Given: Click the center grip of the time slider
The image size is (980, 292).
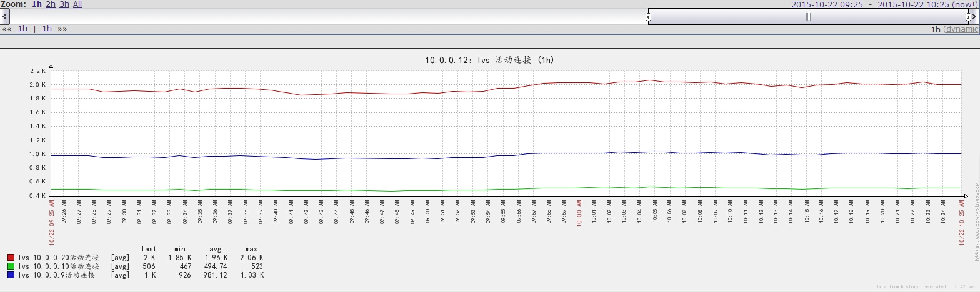Looking at the screenshot, I should tap(808, 17).
